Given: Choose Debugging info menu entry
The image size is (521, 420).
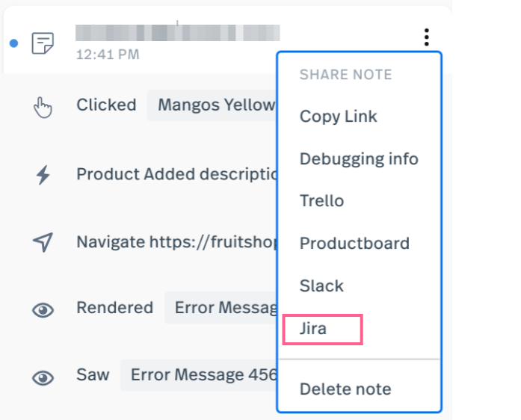Looking at the screenshot, I should coord(359,159).
